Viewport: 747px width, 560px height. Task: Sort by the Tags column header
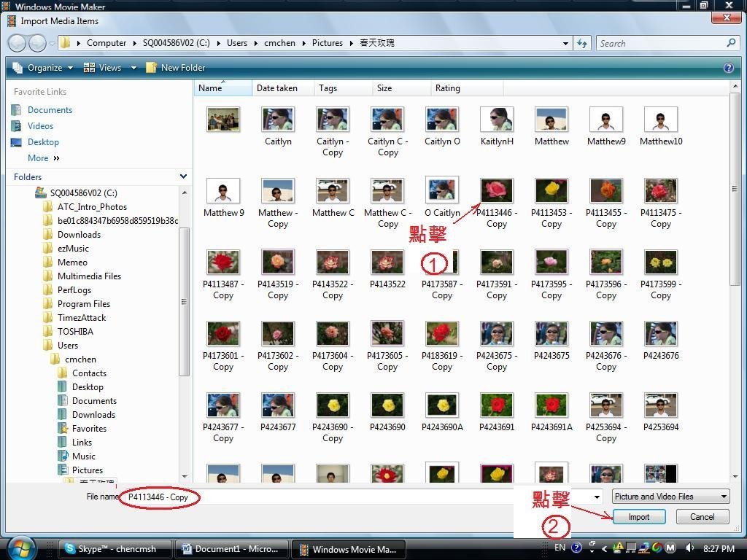click(343, 88)
